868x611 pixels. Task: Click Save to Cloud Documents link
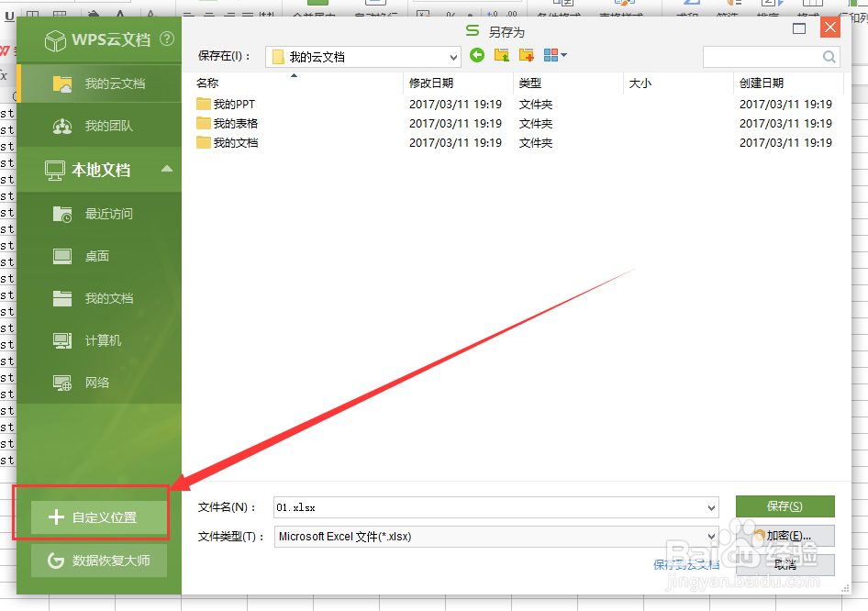[686, 564]
